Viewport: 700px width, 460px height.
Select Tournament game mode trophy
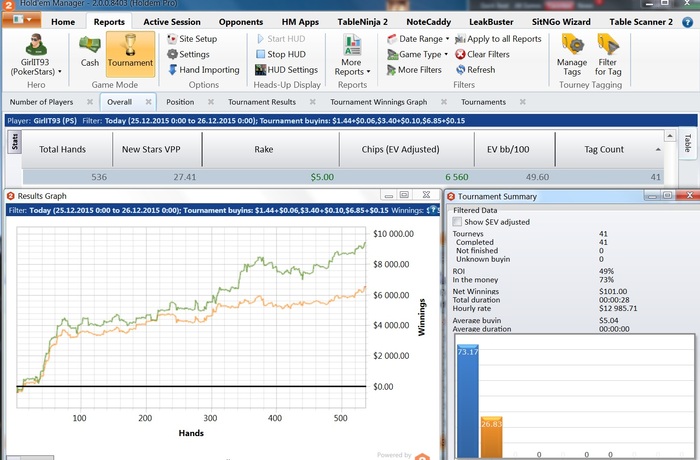point(130,54)
